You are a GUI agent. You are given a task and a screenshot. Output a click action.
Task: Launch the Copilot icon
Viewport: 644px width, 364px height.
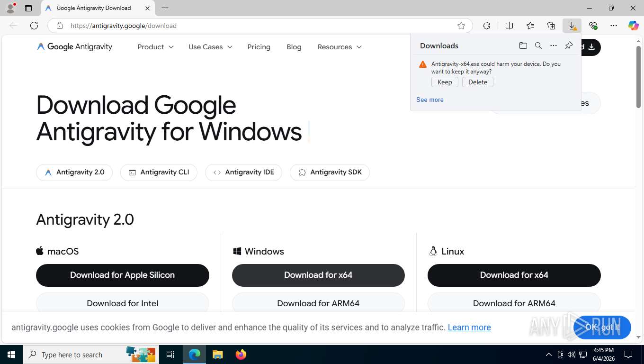pos(634,26)
